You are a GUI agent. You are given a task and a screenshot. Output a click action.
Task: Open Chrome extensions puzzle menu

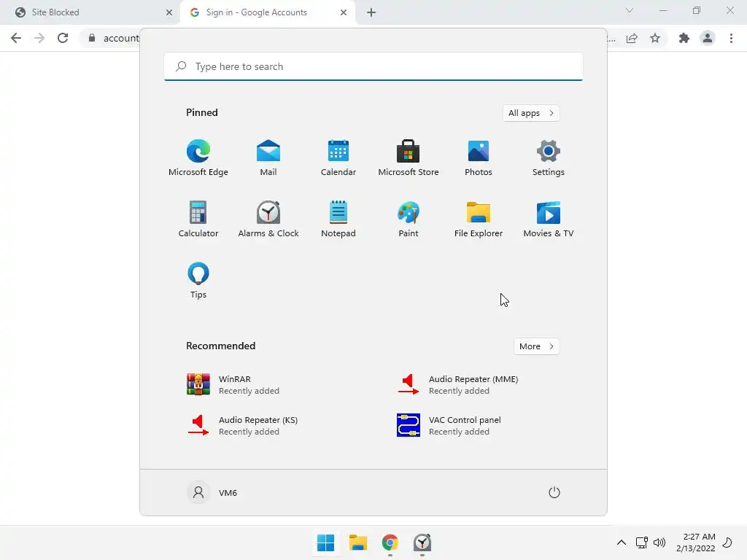coord(684,38)
